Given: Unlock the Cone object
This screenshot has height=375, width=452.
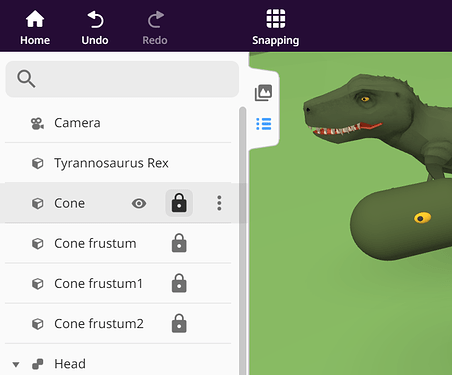Looking at the screenshot, I should pos(179,203).
